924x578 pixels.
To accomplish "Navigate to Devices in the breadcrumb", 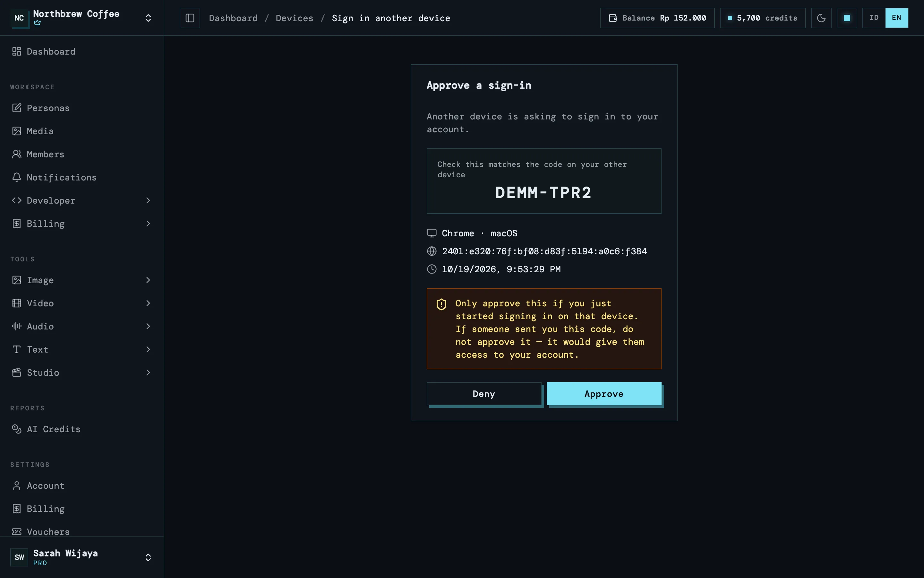I will (x=295, y=18).
